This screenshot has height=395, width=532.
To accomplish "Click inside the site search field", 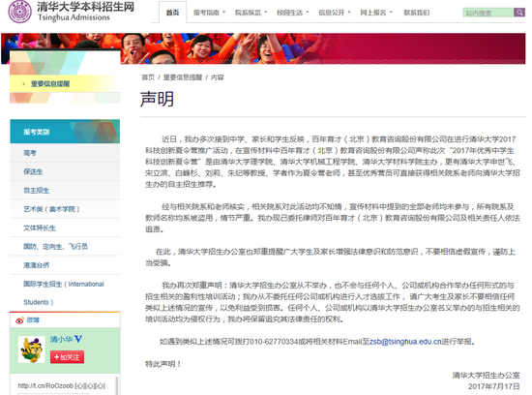I will (x=488, y=13).
